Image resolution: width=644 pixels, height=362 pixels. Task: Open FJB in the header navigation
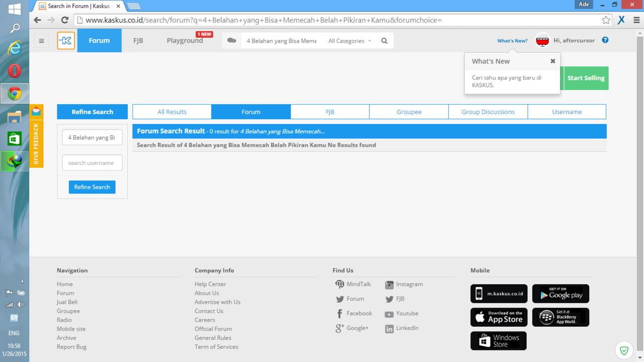click(x=138, y=41)
